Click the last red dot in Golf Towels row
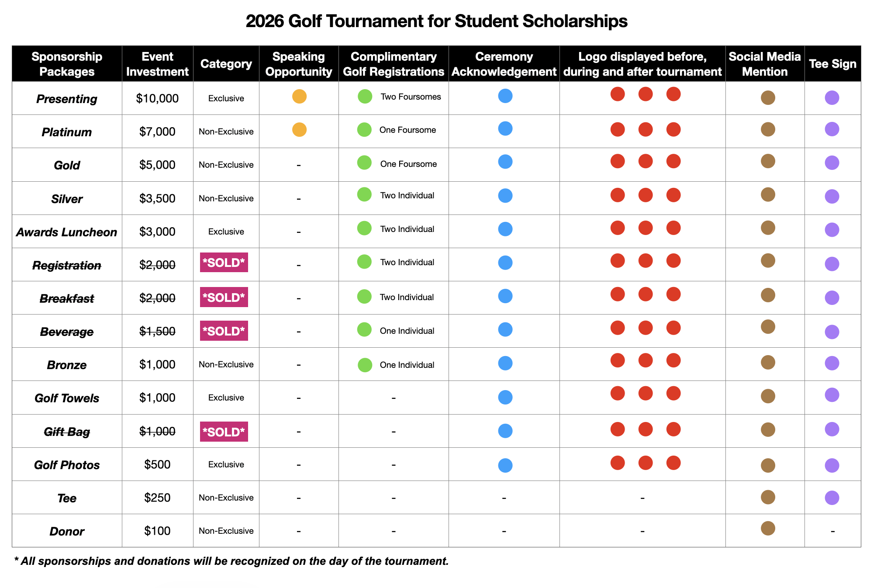This screenshot has width=877, height=588. click(673, 393)
